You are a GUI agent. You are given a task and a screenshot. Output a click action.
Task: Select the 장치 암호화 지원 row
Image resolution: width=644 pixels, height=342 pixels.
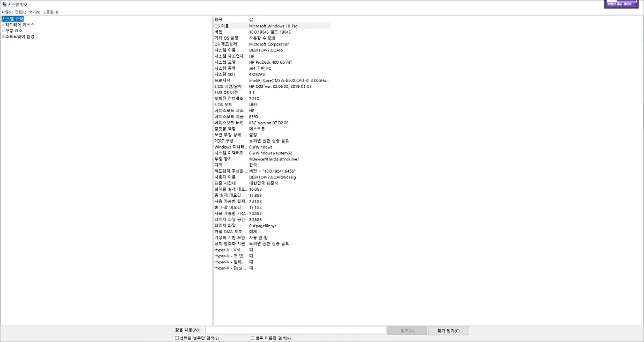pyautogui.click(x=272, y=243)
